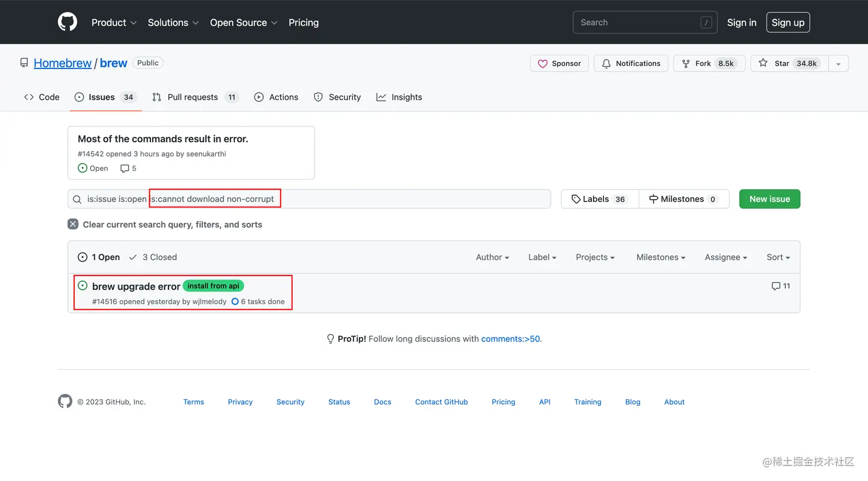Click the magnifier icon in issue search
868x481 pixels.
point(77,199)
